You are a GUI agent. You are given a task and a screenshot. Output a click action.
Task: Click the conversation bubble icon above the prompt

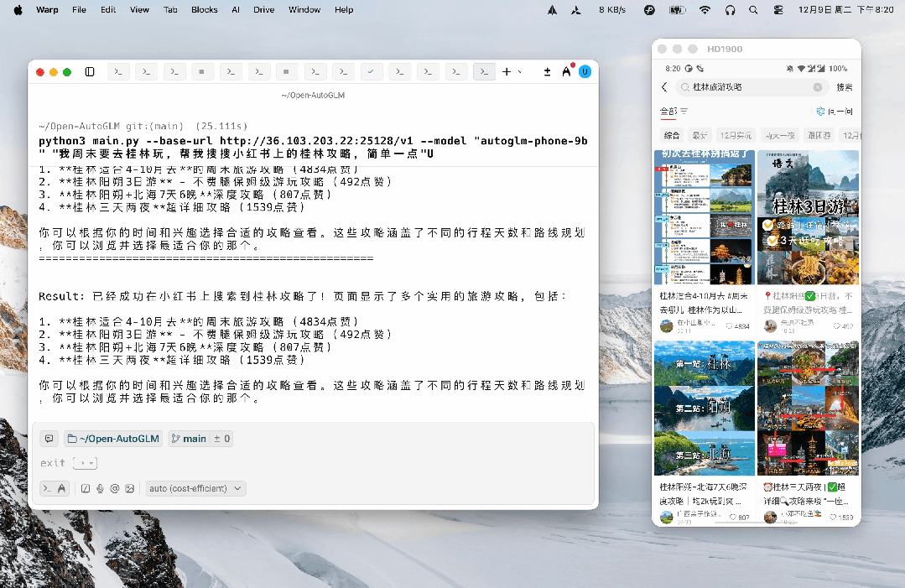point(49,439)
